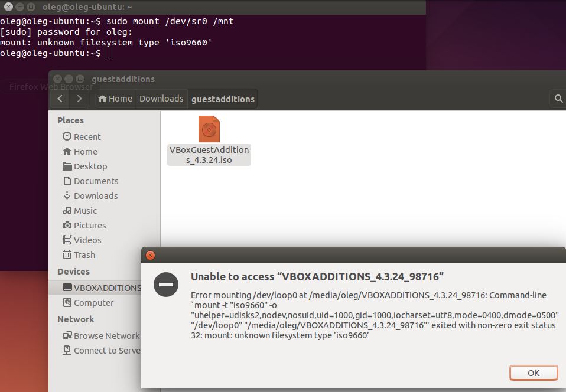Go forward in the file manager
Screen dimensions: 566x392
point(79,99)
